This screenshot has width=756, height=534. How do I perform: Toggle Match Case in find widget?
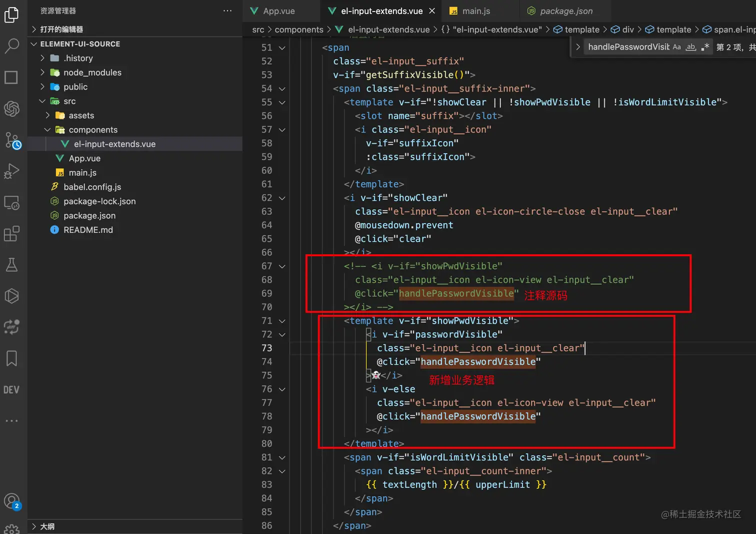[x=676, y=47]
